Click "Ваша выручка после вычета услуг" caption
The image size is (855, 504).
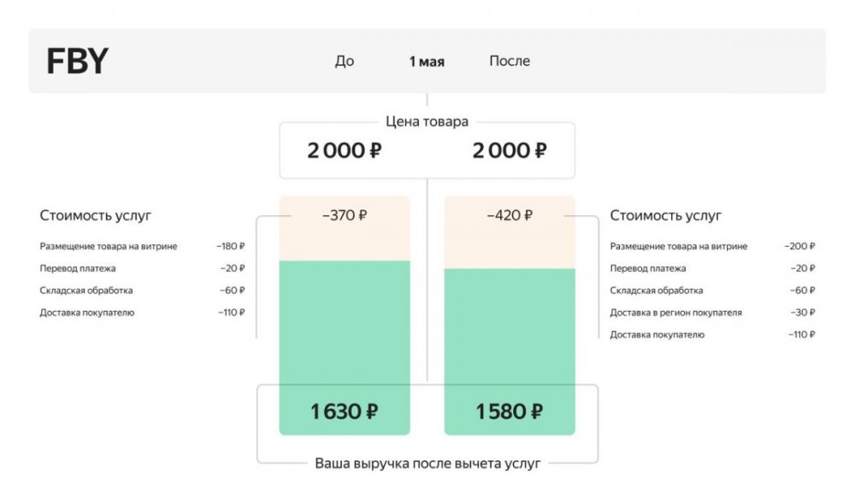427,463
